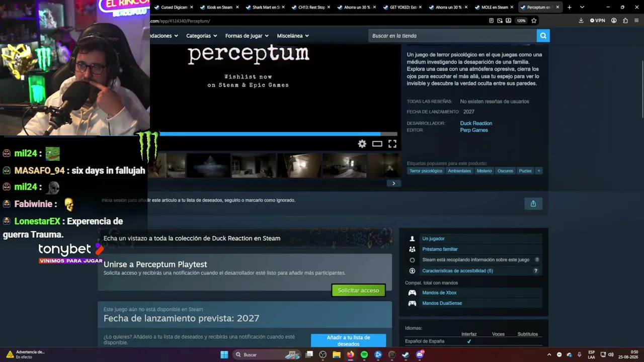The height and width of the screenshot is (362, 644).
Task: Open video player settings gear
Action: pos(362,144)
